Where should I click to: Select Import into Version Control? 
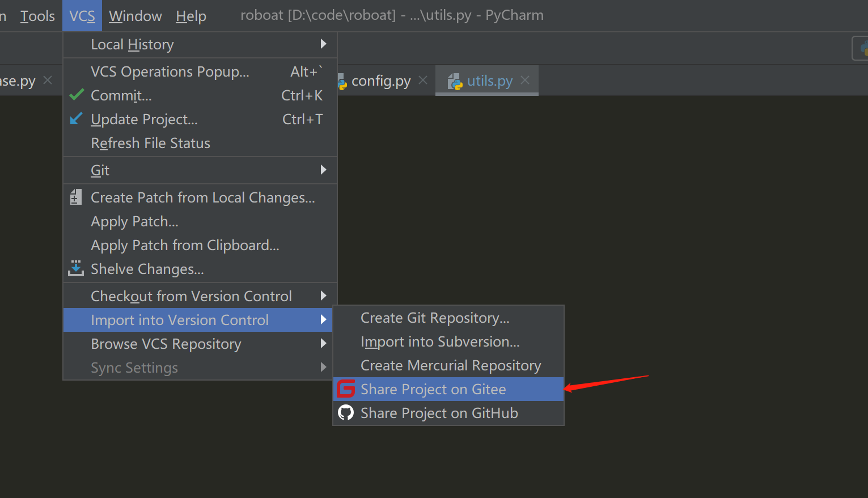pos(198,320)
